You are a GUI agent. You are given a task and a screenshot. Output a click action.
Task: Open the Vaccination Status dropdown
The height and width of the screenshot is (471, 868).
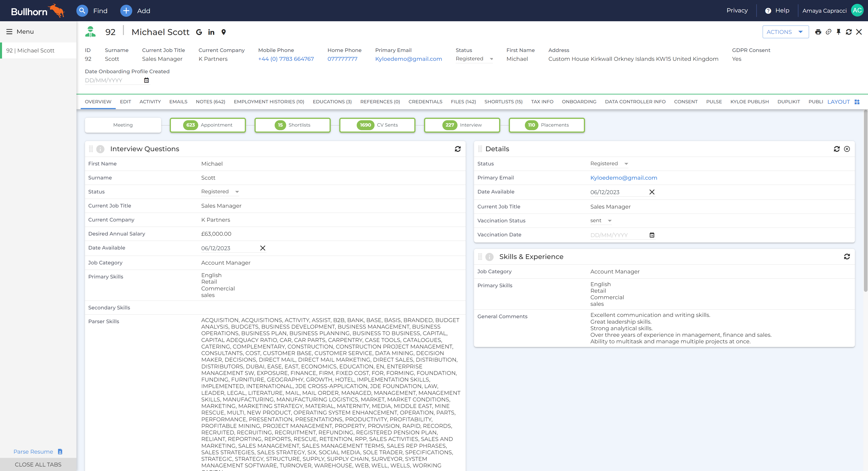pos(601,221)
